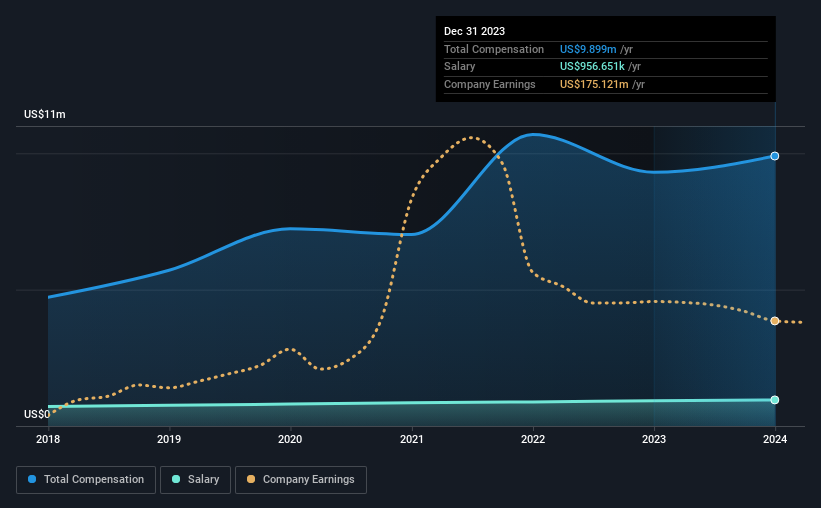Toggle the Total Compensation legend button
821x508 pixels.
pos(86,480)
